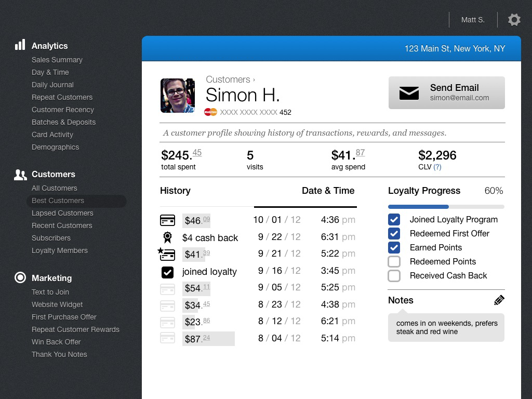Open Demographics report
Viewport: 532px width, 399px height.
coord(55,147)
